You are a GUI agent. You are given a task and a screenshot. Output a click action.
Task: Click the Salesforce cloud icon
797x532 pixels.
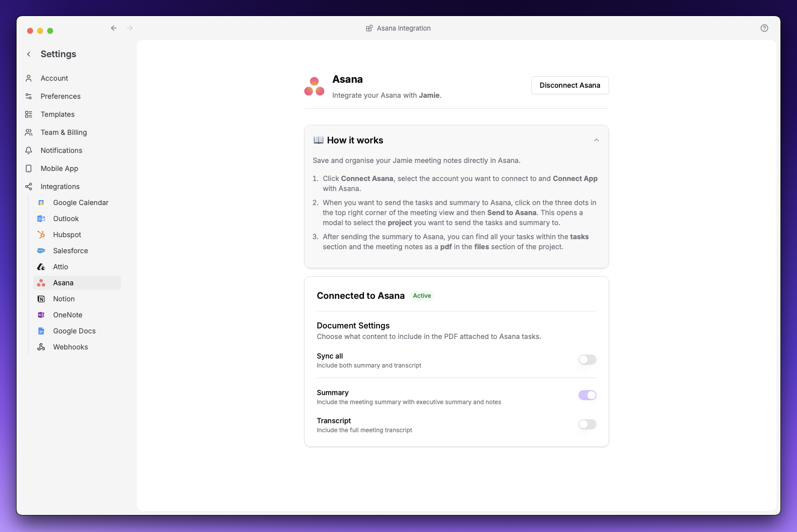coord(41,251)
